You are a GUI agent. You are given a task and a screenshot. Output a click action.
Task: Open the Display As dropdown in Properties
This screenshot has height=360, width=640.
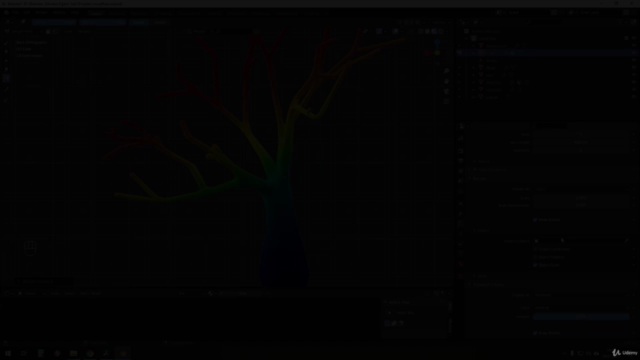pyautogui.click(x=581, y=295)
